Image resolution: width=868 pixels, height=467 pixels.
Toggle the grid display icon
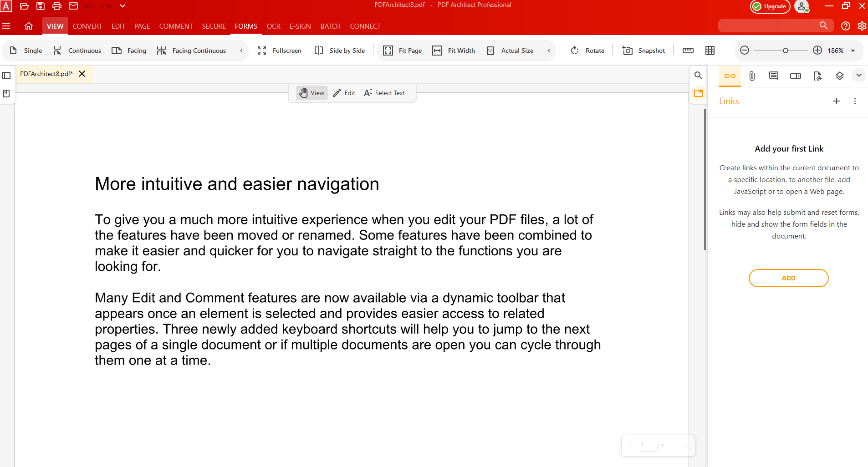[710, 51]
